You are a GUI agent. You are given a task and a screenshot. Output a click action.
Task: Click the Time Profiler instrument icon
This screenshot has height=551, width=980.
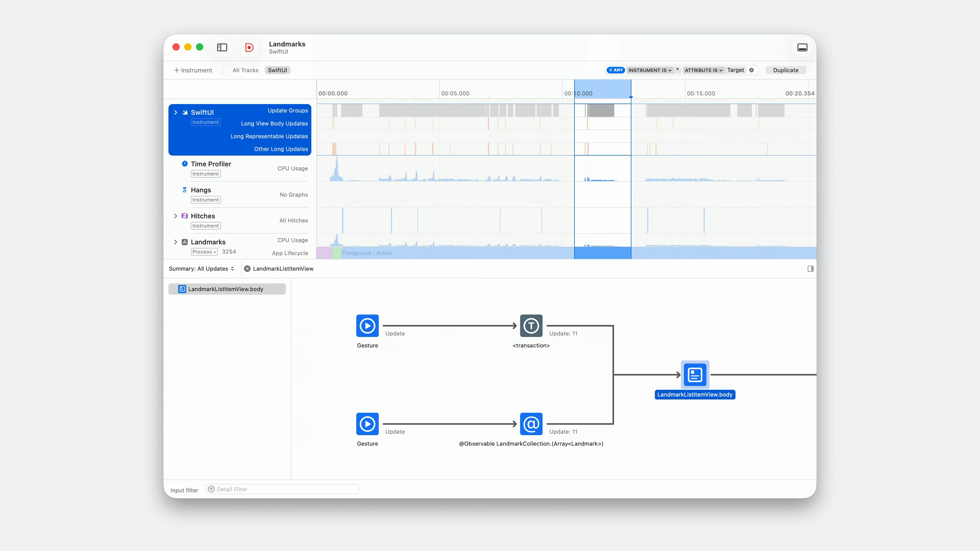[185, 164]
